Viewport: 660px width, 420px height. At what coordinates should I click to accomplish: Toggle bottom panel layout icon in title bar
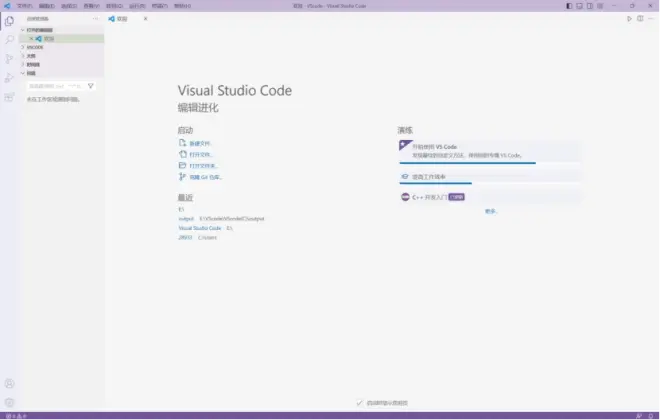tap(580, 6)
